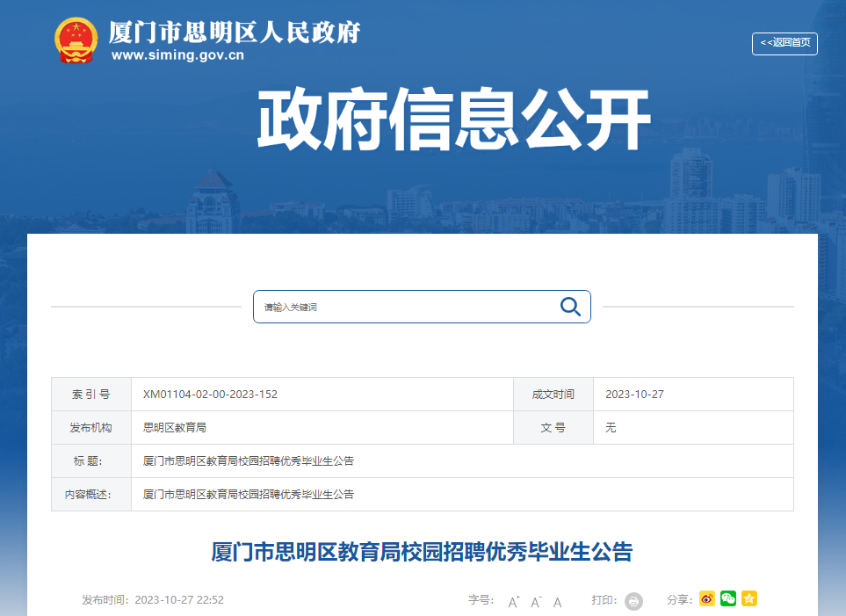Decrease font size with A- icon
Image resolution: width=846 pixels, height=616 pixels.
coord(535,601)
